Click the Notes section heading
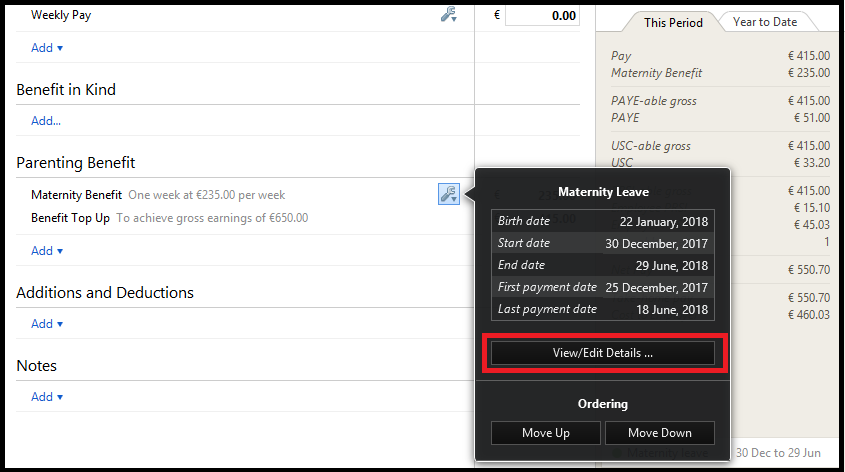The width and height of the screenshot is (845, 472). pos(36,366)
